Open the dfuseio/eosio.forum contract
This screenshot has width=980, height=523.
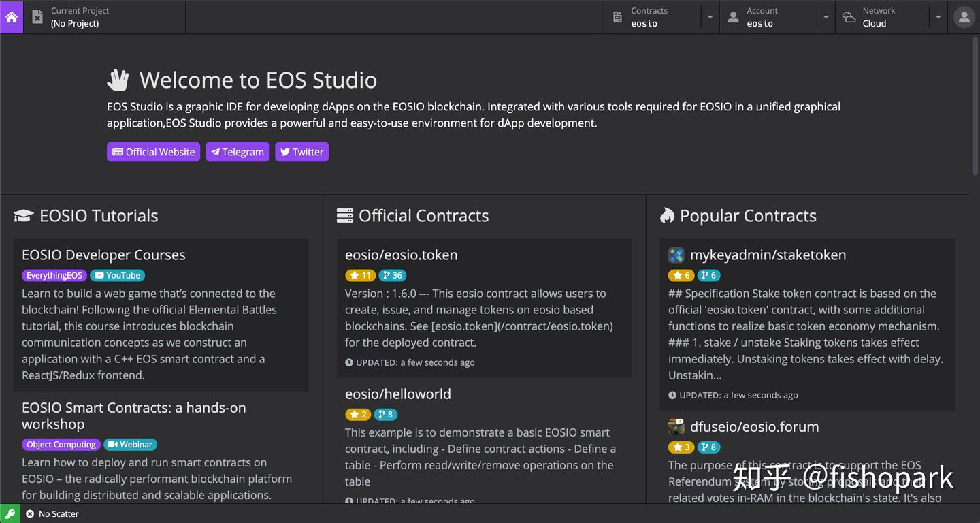pyautogui.click(x=754, y=427)
